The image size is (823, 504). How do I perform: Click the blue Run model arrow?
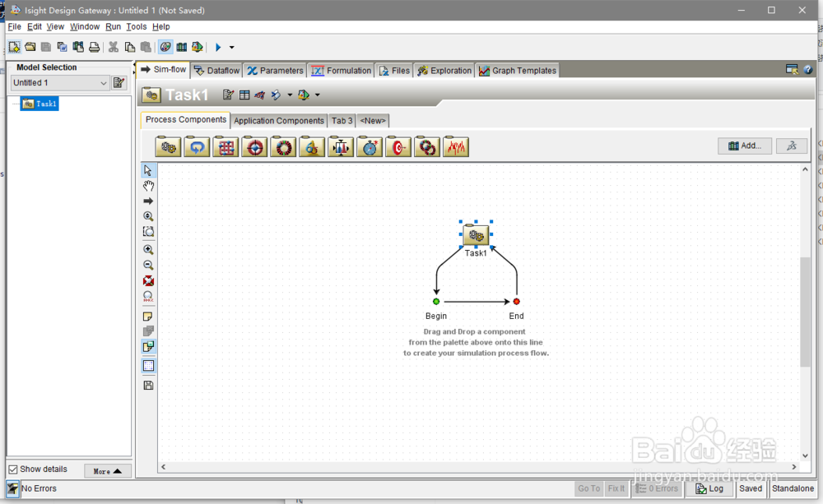coord(218,47)
